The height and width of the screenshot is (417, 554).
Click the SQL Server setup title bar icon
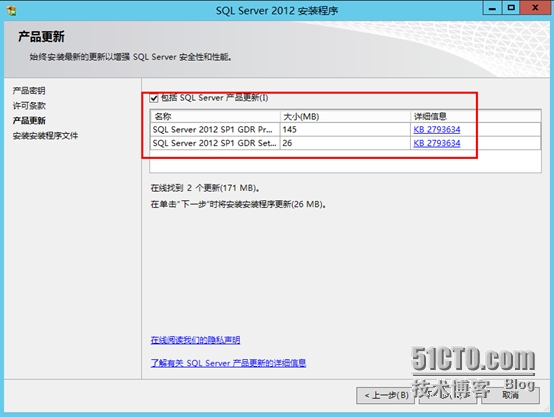pyautogui.click(x=11, y=11)
